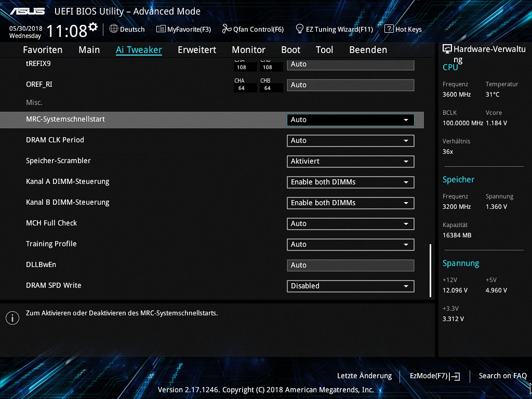Click the DLLBwEn Auto input field
532x399 pixels.
click(x=351, y=265)
